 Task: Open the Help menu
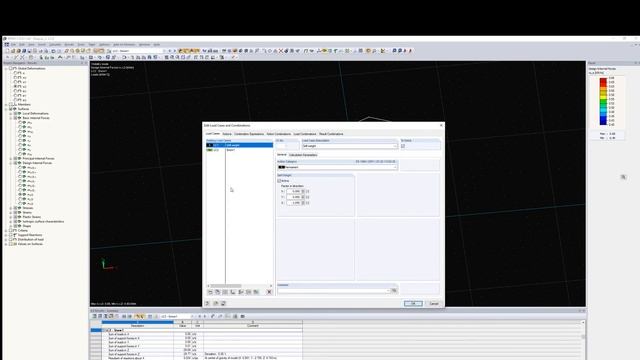pyautogui.click(x=157, y=44)
